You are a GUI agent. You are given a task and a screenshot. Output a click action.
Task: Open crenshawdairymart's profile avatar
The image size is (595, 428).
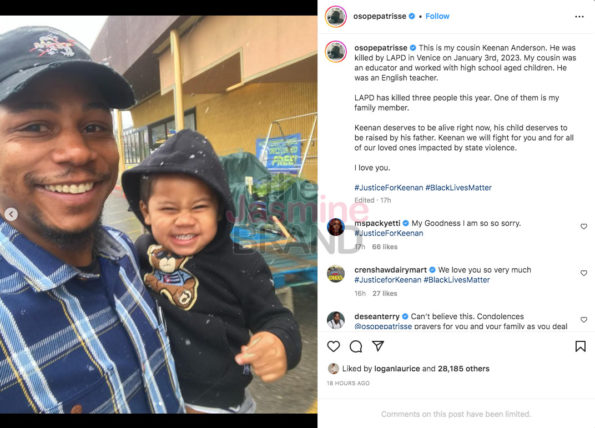point(336,274)
